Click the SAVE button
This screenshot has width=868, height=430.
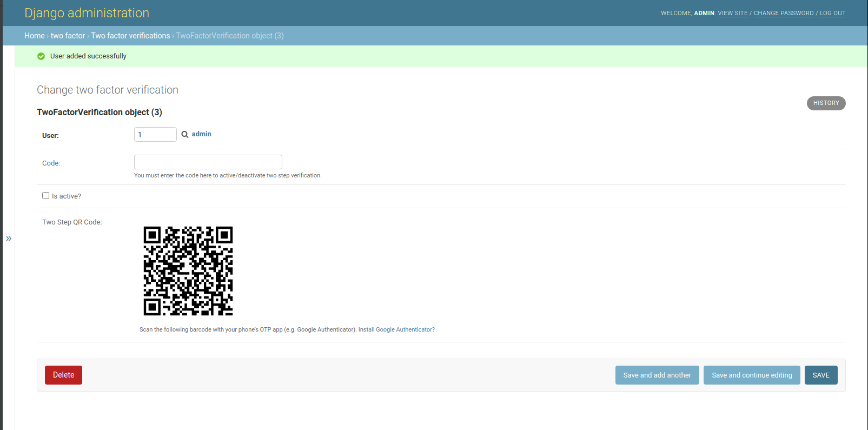click(x=821, y=375)
